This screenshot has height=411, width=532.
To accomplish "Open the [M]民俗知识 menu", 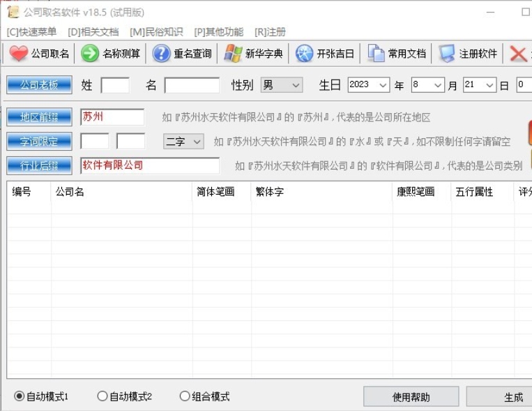I will click(156, 32).
